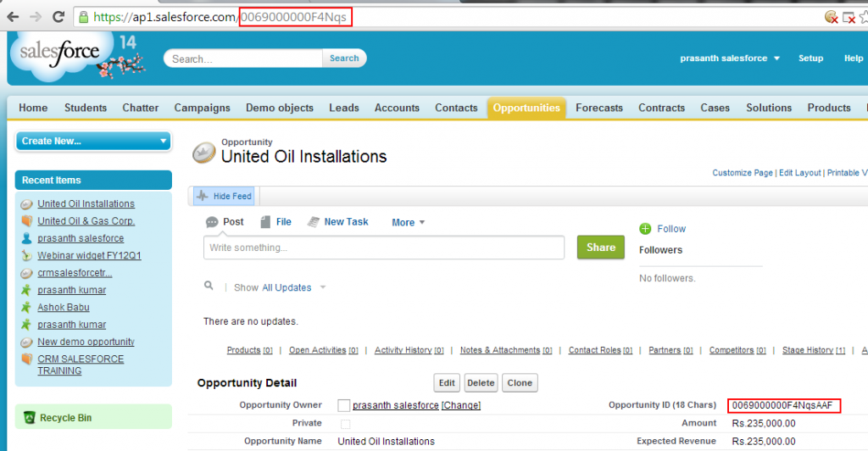Click the Delete button
Image resolution: width=868 pixels, height=451 pixels.
(481, 383)
